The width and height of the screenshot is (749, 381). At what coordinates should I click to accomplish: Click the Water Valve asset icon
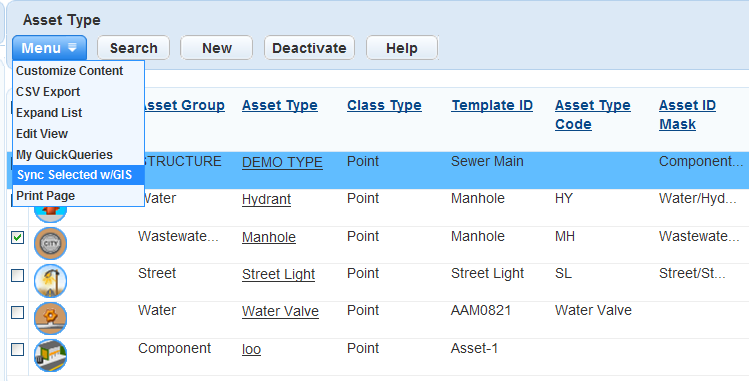[50, 318]
